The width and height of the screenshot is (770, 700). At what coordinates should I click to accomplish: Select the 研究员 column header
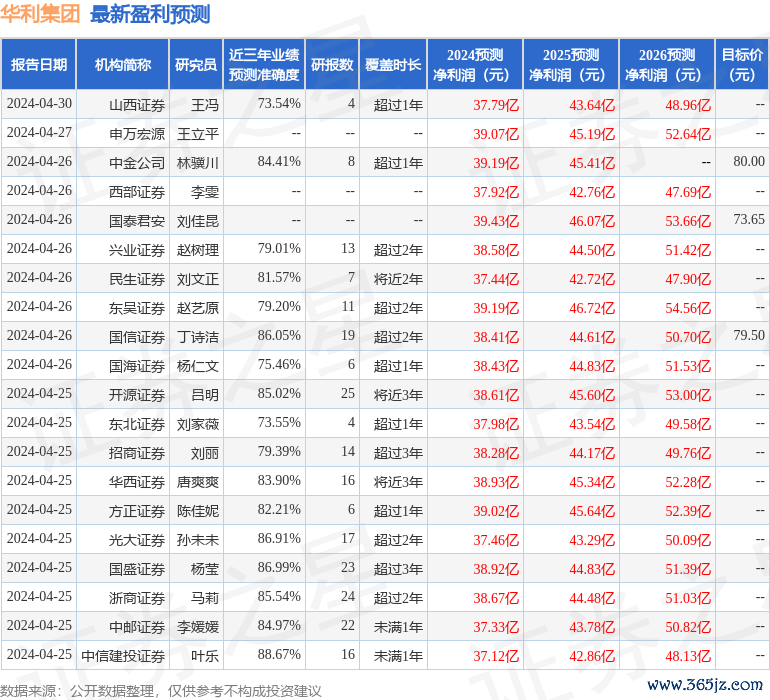196,65
